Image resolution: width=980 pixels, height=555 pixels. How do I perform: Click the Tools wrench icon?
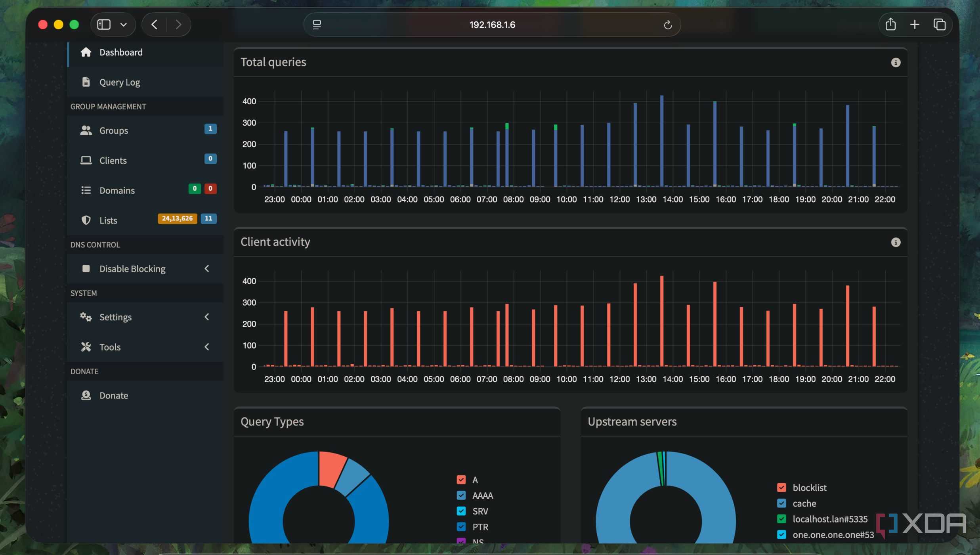(x=86, y=347)
